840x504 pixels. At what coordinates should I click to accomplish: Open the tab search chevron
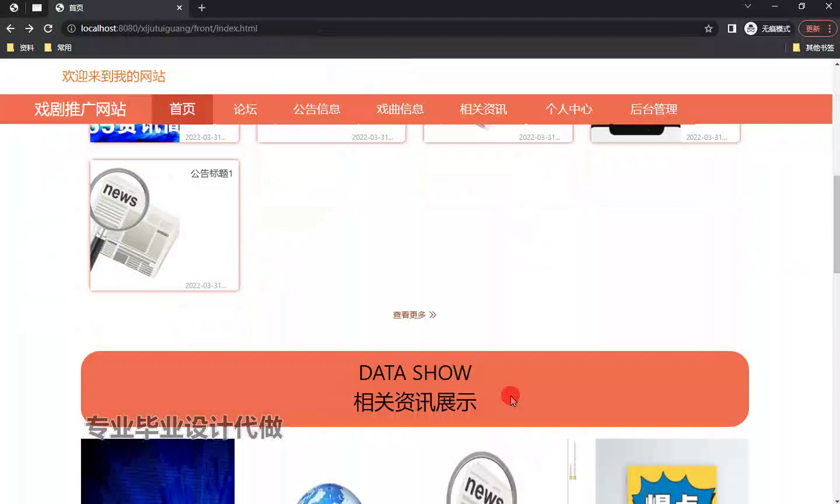coord(747,6)
